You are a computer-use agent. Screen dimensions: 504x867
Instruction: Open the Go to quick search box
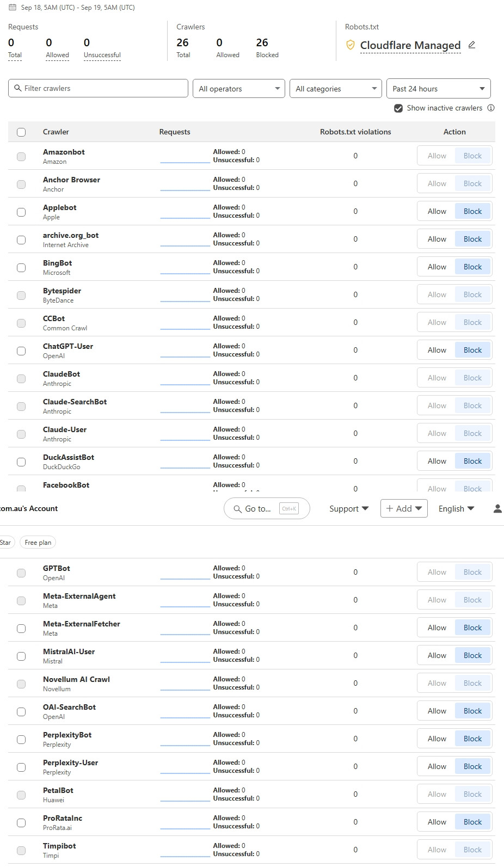coord(267,508)
